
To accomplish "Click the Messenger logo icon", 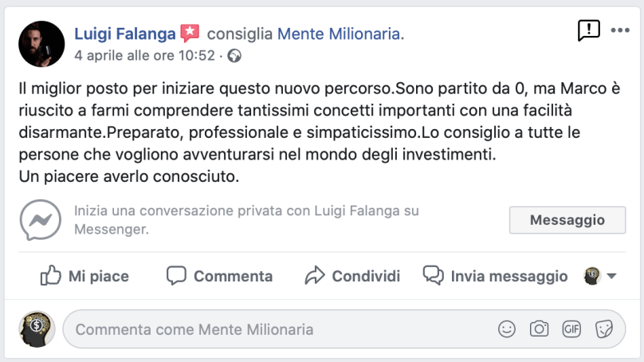I will [x=41, y=220].
